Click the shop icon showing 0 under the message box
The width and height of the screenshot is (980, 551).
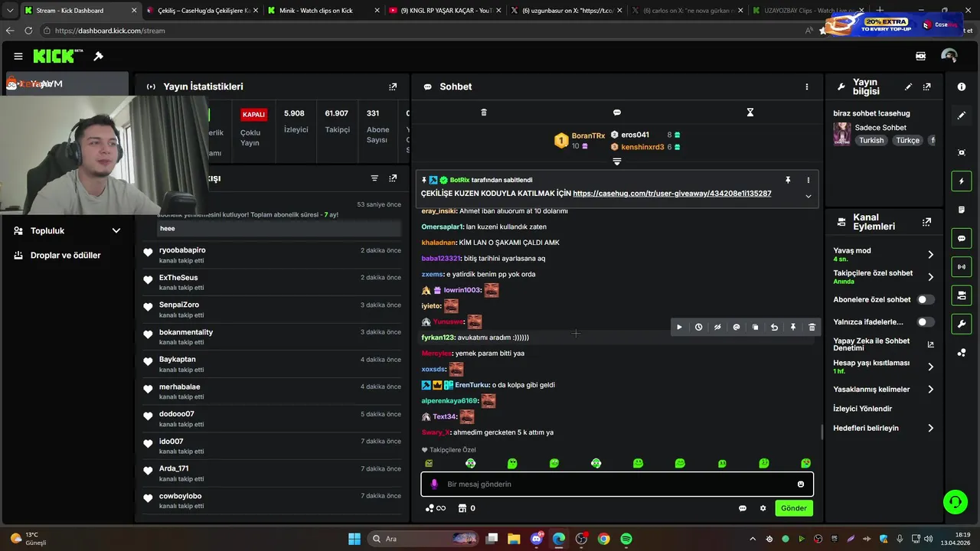tap(466, 508)
